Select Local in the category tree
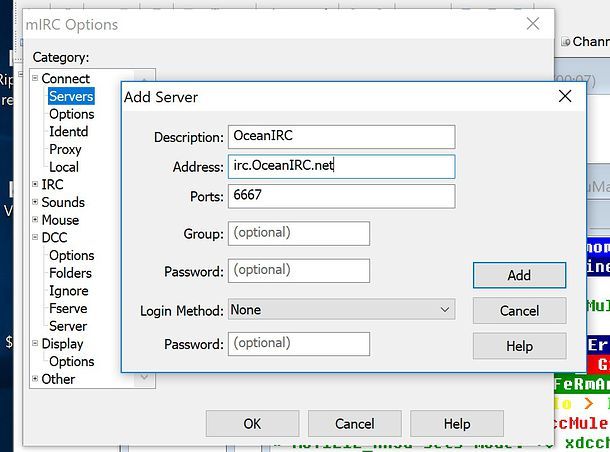 click(x=64, y=167)
